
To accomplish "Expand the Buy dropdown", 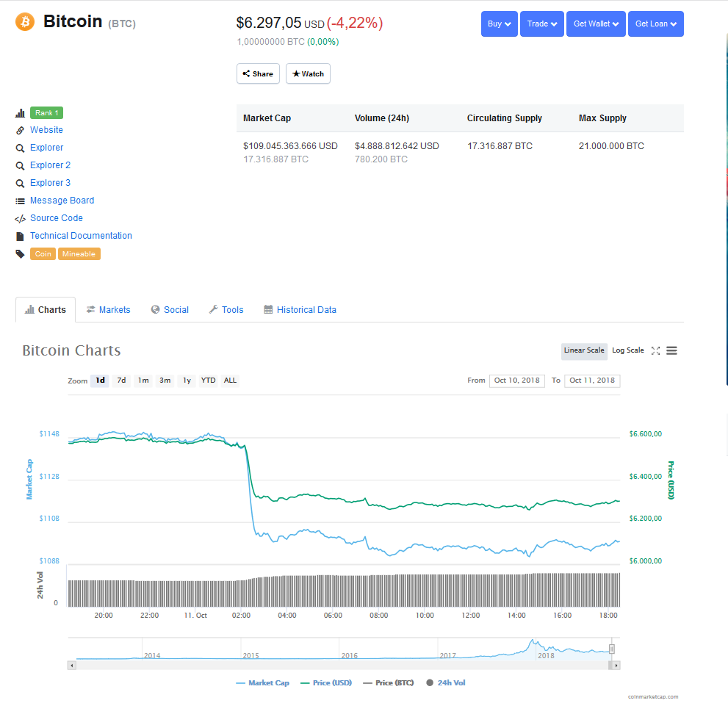I will [500, 24].
